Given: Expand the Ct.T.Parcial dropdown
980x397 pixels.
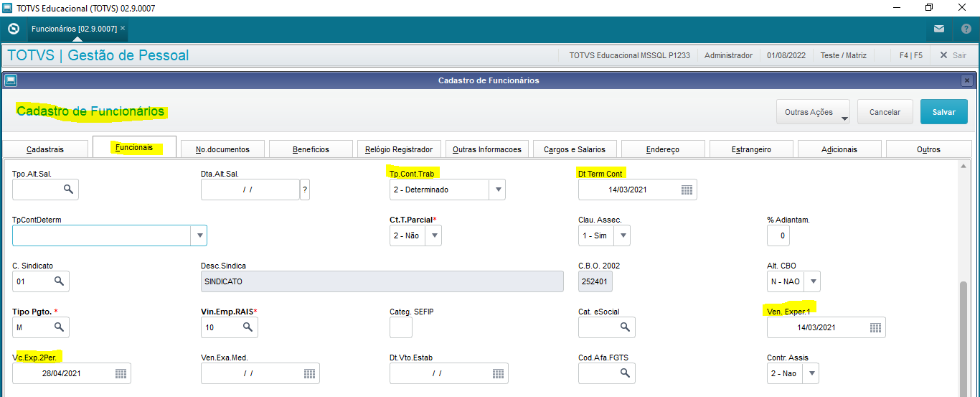Looking at the screenshot, I should (434, 235).
